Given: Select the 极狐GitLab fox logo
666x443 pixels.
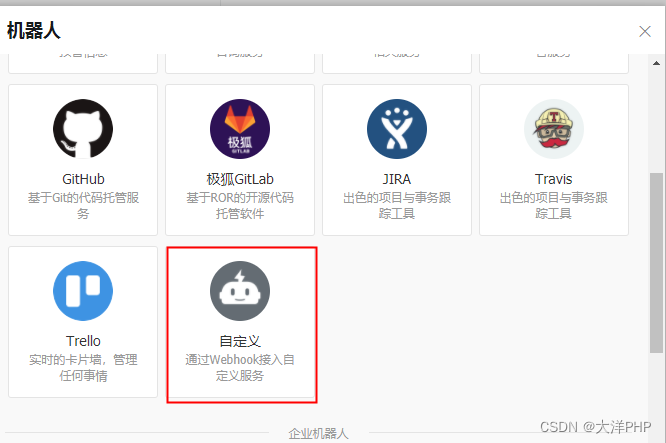Looking at the screenshot, I should pos(240,129).
